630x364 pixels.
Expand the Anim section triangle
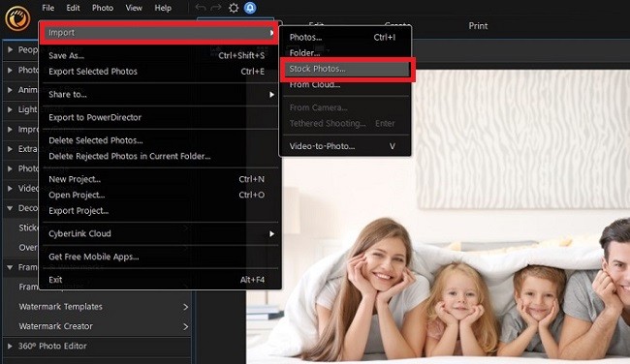click(10, 89)
